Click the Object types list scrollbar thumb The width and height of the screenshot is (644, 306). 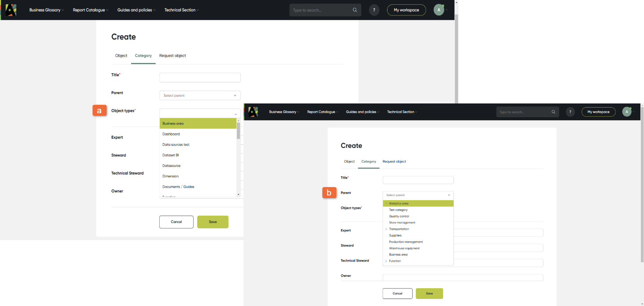[x=238, y=131]
